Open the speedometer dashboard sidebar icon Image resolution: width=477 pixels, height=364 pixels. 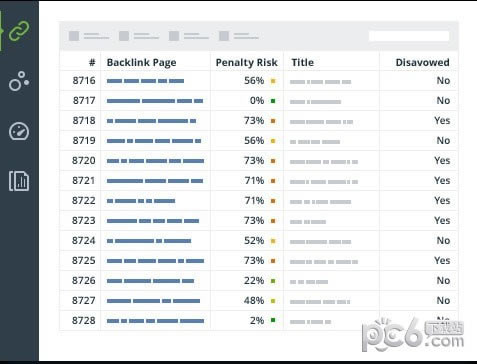tap(19, 131)
